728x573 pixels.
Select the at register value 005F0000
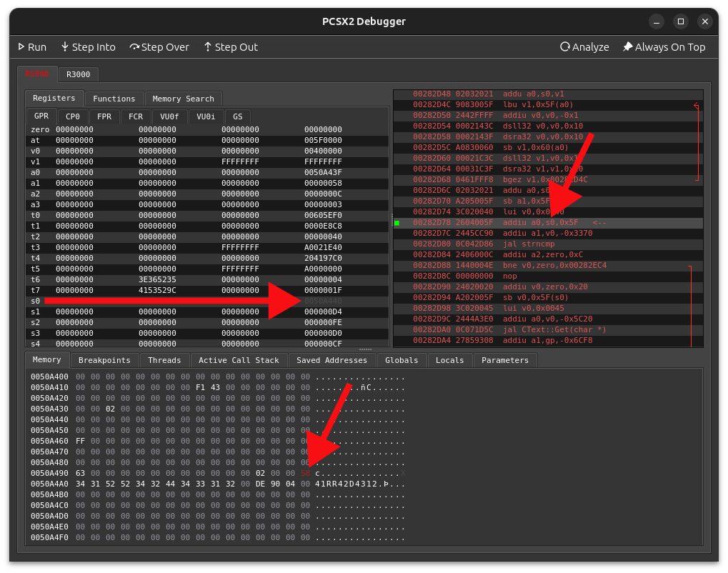click(x=323, y=140)
